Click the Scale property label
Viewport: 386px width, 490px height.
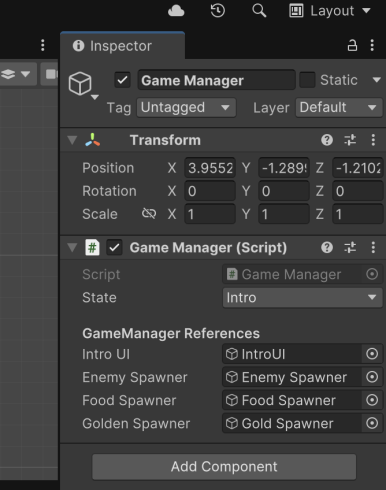(100, 214)
